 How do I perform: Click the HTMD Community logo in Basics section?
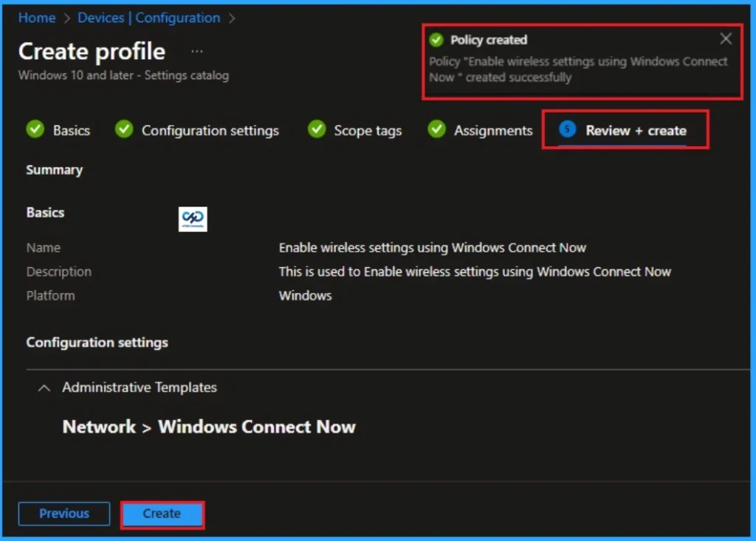point(193,218)
